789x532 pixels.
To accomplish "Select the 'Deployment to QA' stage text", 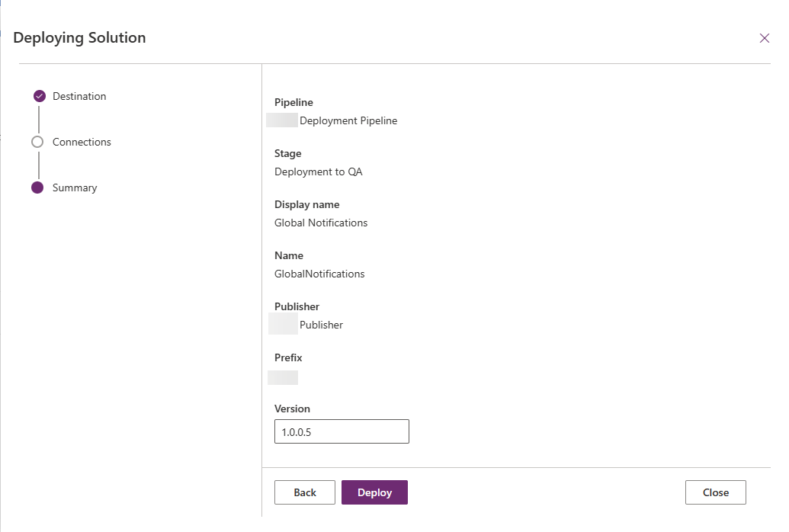I will coord(319,171).
